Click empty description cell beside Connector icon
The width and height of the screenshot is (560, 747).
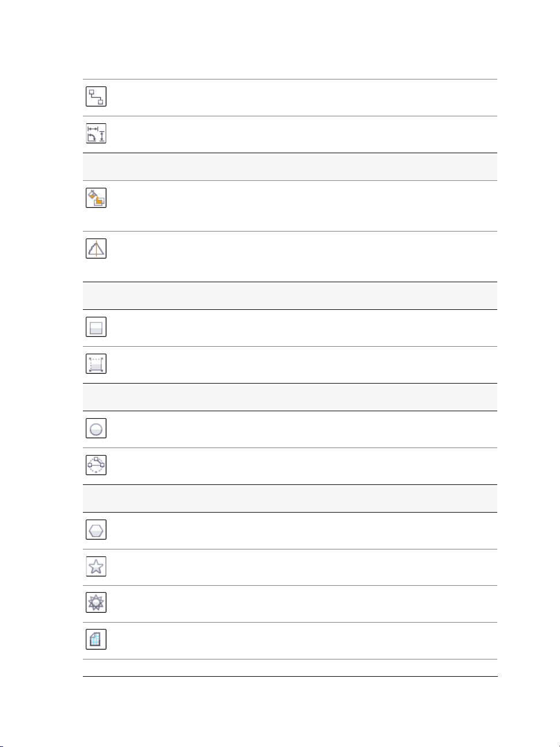tap(303, 98)
